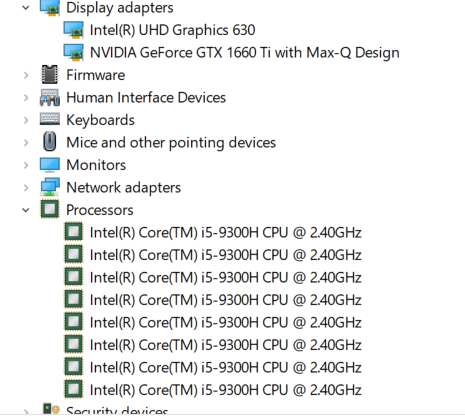Click the Keyboards category icon
Screen dimensions: 465x416
pyautogui.click(x=50, y=119)
